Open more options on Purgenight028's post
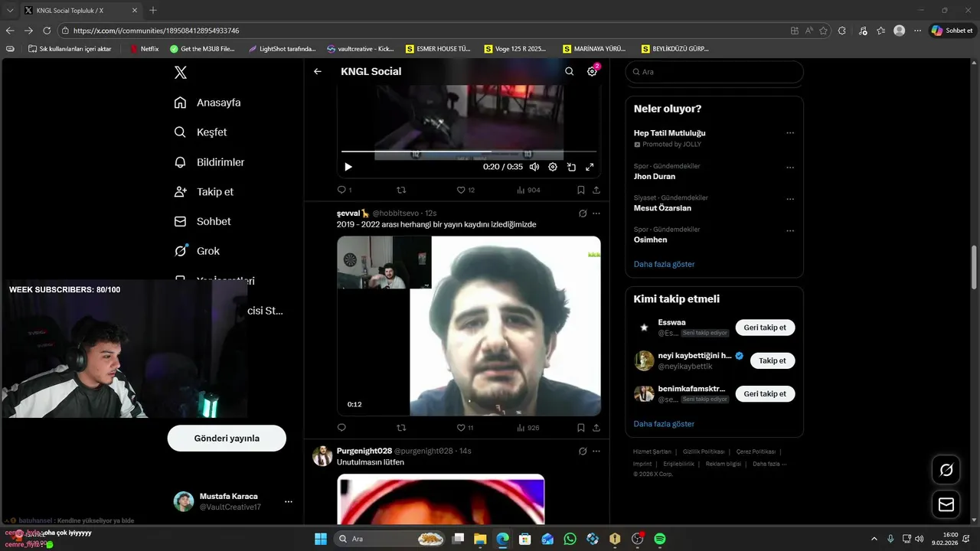This screenshot has width=980, height=551. pos(596,452)
